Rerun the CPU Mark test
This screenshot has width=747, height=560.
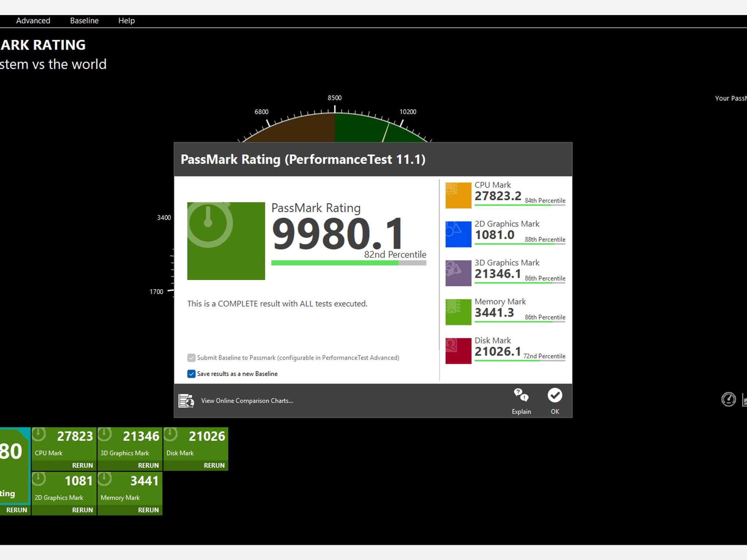82,466
